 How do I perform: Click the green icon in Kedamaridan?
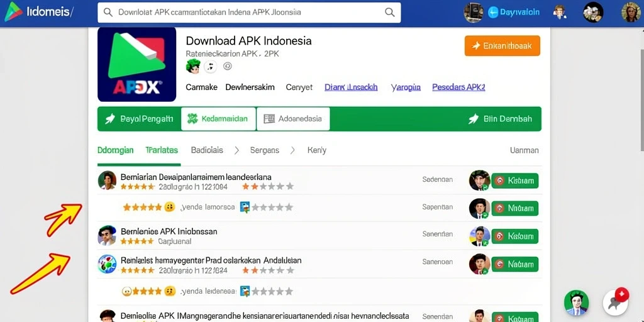192,119
